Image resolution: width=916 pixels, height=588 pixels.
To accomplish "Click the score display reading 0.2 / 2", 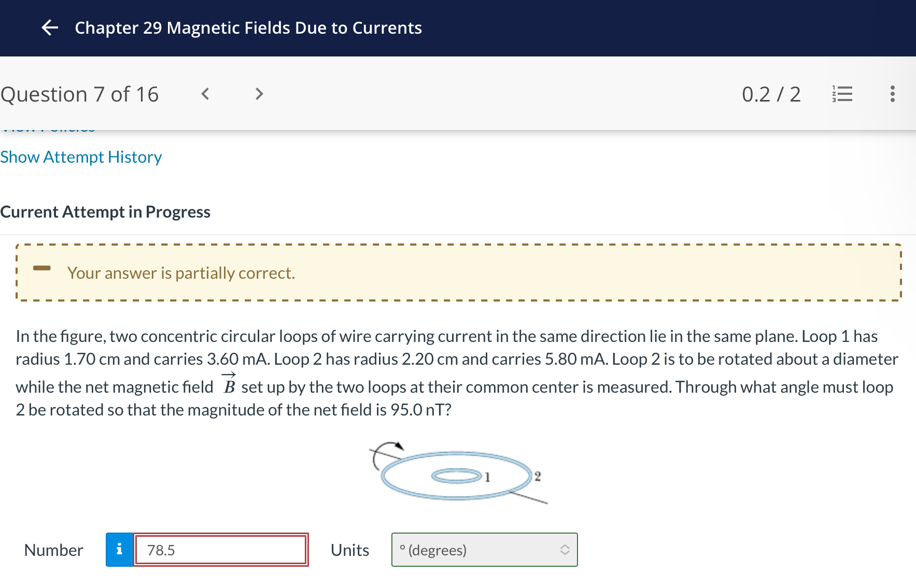I will point(772,94).
